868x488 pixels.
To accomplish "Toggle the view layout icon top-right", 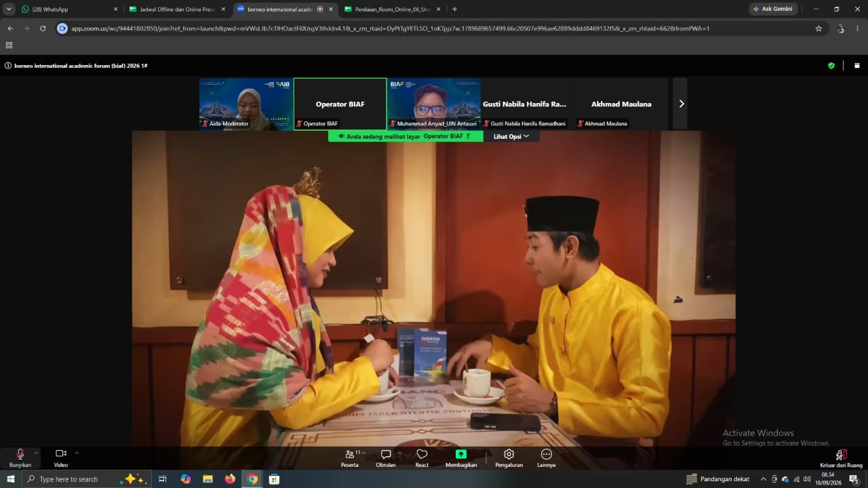I will [x=857, y=66].
